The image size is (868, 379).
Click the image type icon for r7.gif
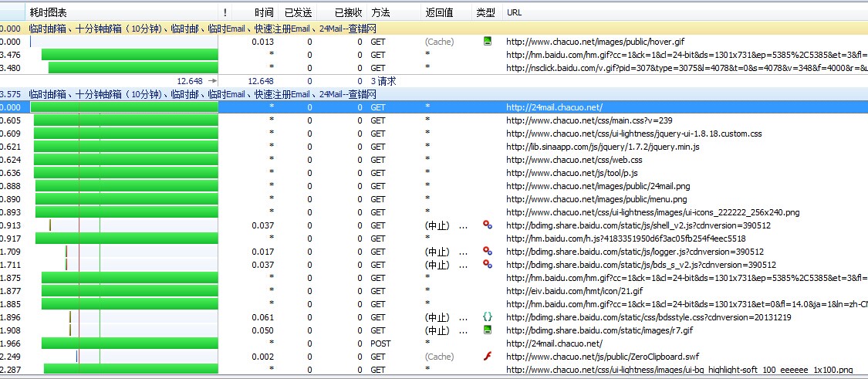coord(487,330)
